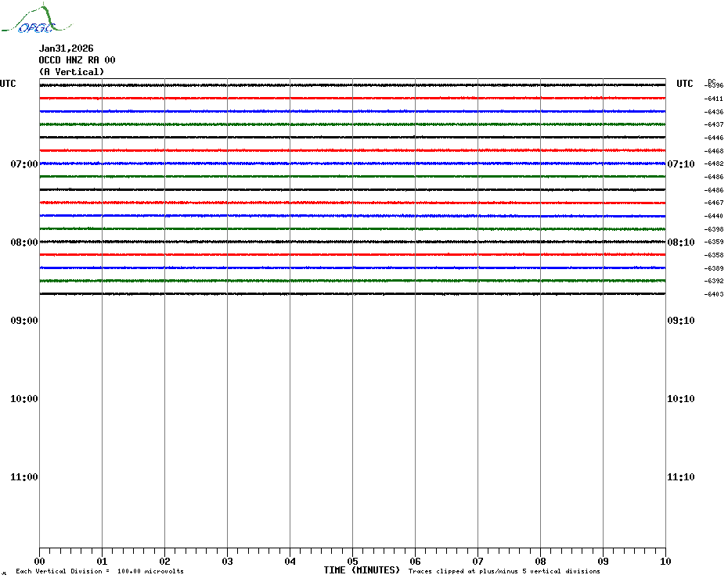Screen dimensions: 728x582
Task: Click the 11:10 end-time label
Action: coord(681,477)
